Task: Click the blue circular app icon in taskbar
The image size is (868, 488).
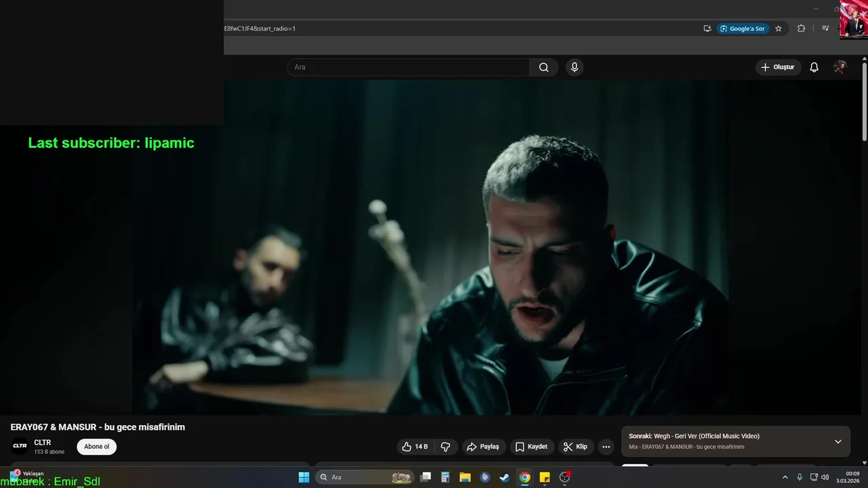Action: 485,477
